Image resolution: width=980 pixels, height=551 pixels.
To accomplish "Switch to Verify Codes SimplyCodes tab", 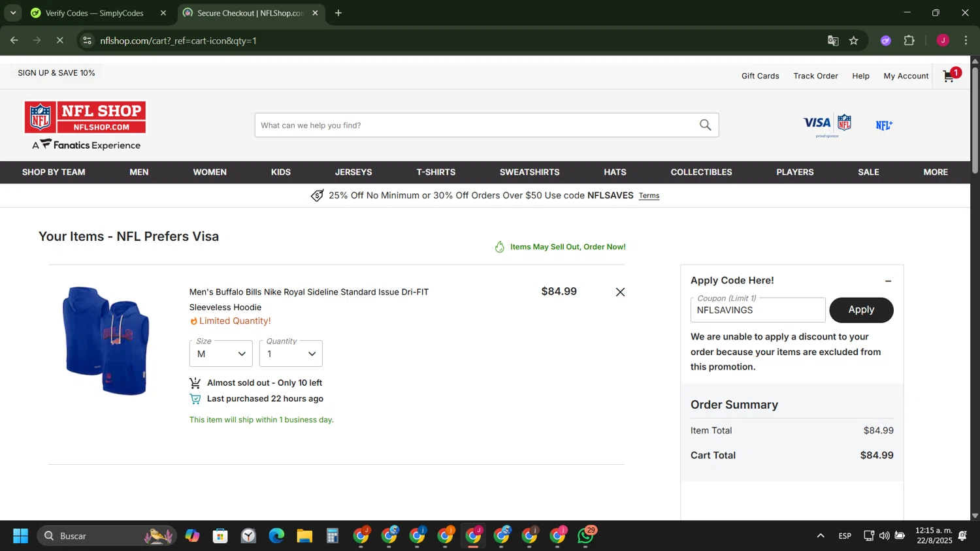I will 95,13.
